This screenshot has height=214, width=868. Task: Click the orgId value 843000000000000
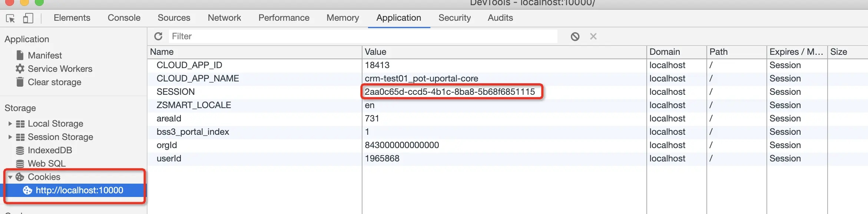(402, 145)
